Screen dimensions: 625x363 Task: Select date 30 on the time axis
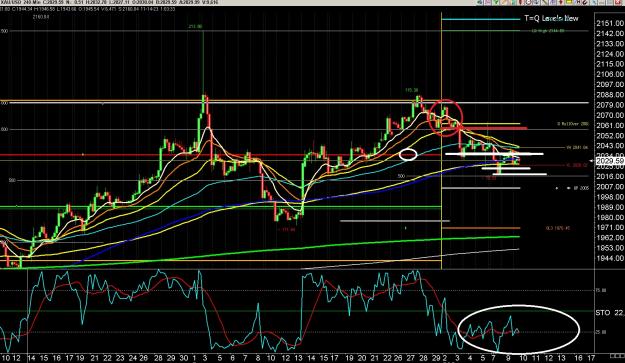pos(184,358)
